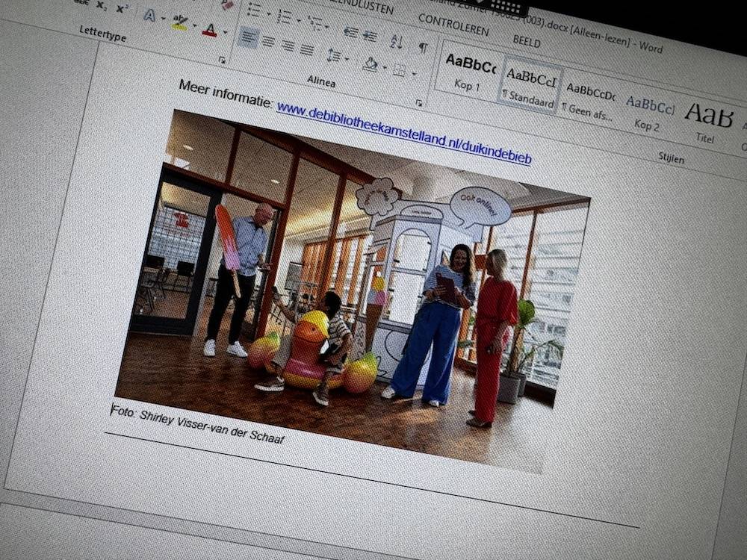
Task: Click the 'Alinea' group label
Action: 321,81
